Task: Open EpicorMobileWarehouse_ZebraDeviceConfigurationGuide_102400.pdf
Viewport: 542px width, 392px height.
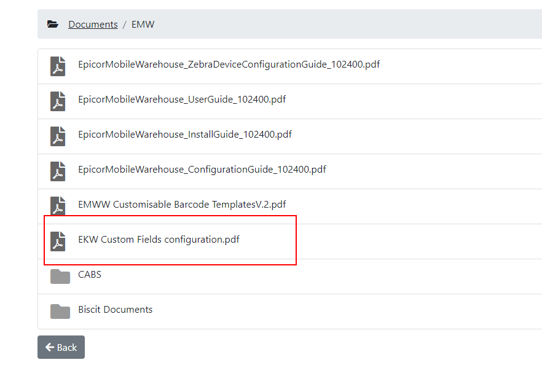Action: pos(229,65)
